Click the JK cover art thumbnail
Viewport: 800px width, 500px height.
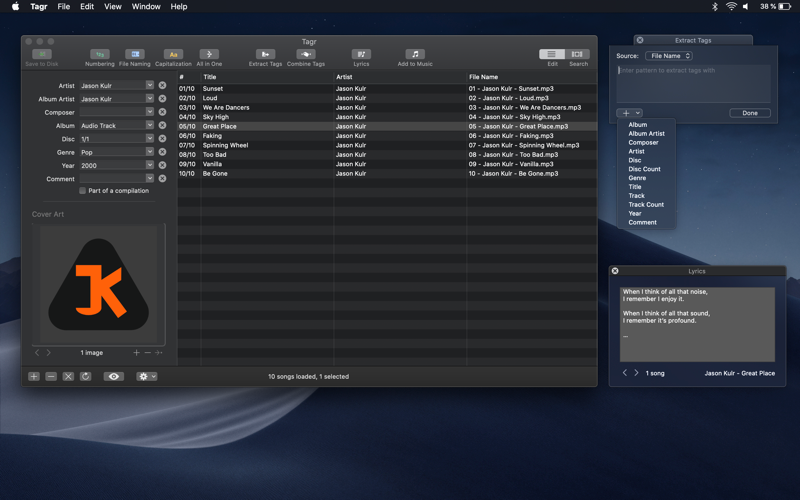click(98, 285)
